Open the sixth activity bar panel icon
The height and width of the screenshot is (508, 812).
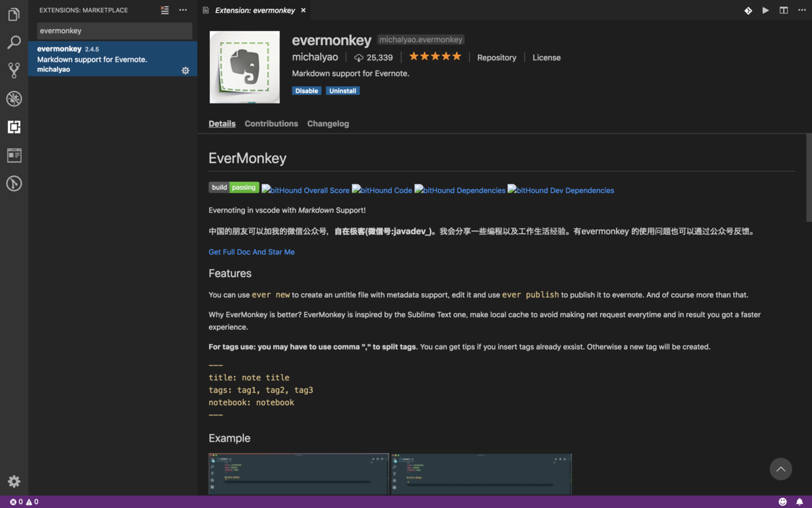pos(14,155)
